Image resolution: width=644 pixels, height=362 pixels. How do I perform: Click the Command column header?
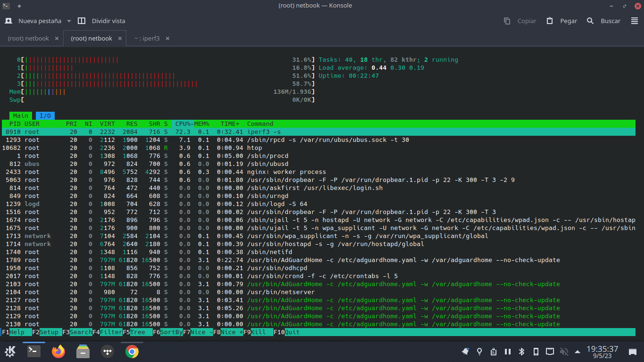point(260,123)
